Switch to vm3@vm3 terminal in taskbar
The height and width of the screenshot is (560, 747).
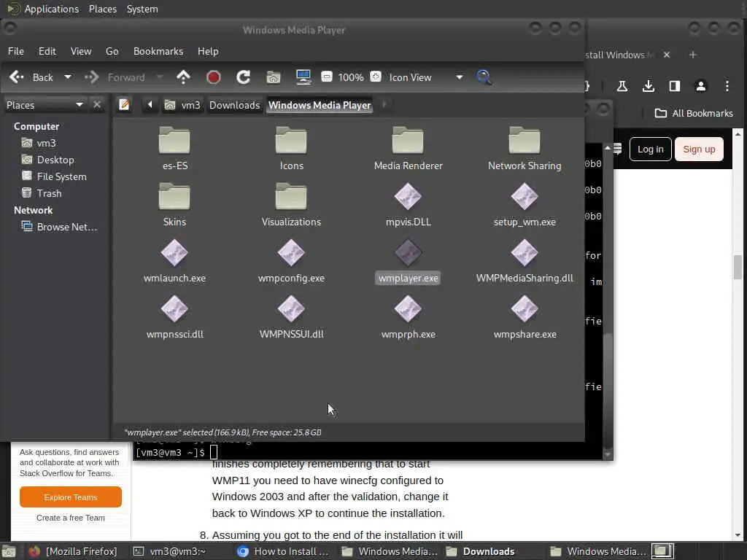(169, 551)
